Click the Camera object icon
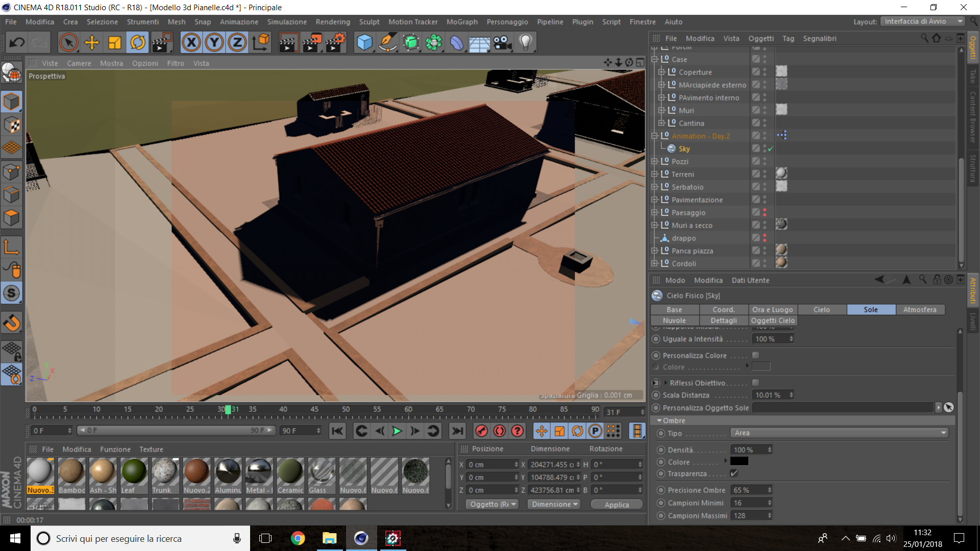Viewport: 980px width, 551px height. pos(502,43)
